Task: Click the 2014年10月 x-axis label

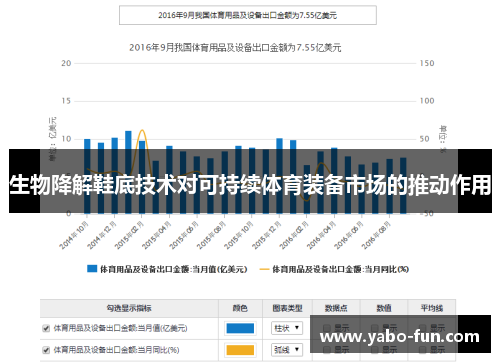Action: point(74,235)
